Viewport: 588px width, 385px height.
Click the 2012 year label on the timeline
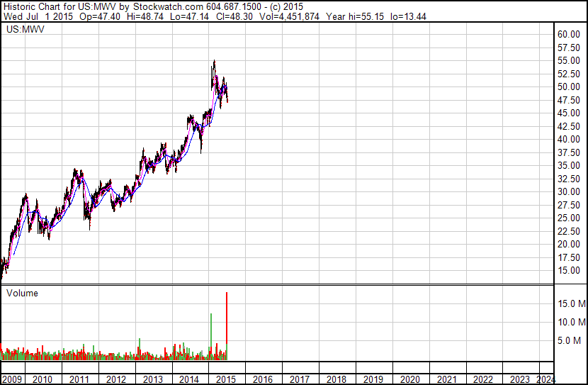[116, 379]
